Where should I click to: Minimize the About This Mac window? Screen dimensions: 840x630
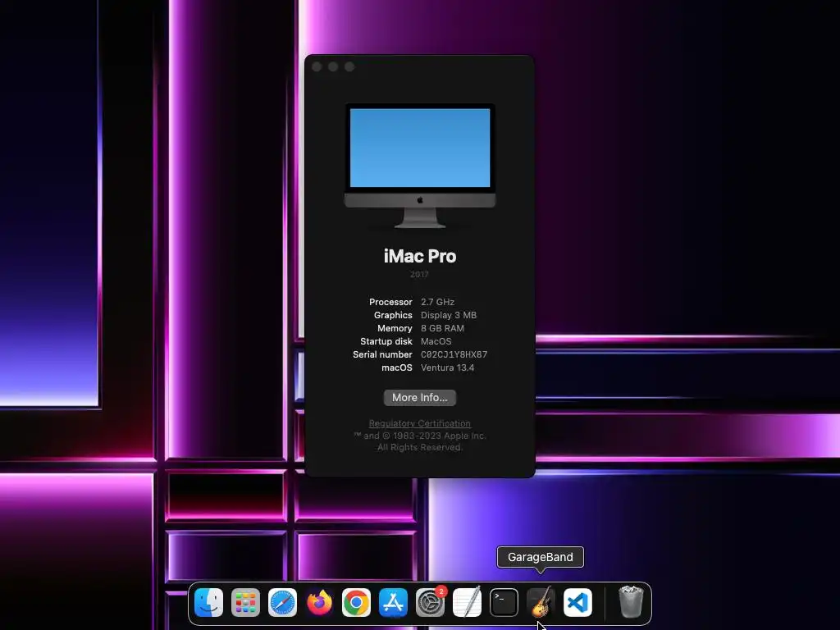333,66
